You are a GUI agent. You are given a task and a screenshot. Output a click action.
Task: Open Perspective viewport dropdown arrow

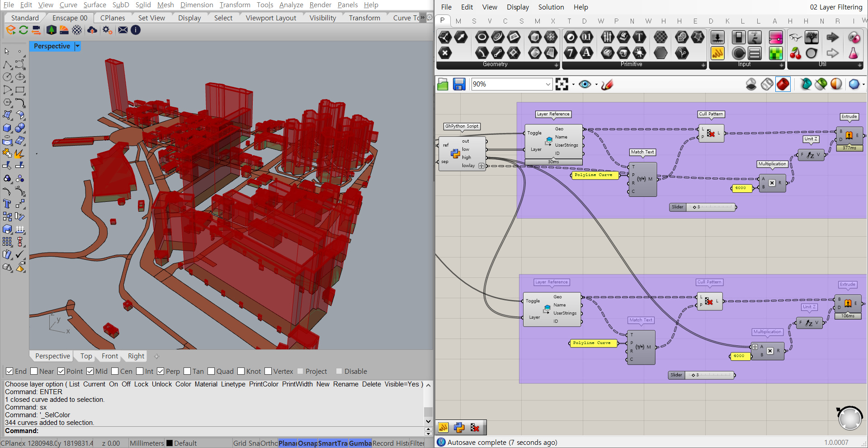[x=78, y=46]
